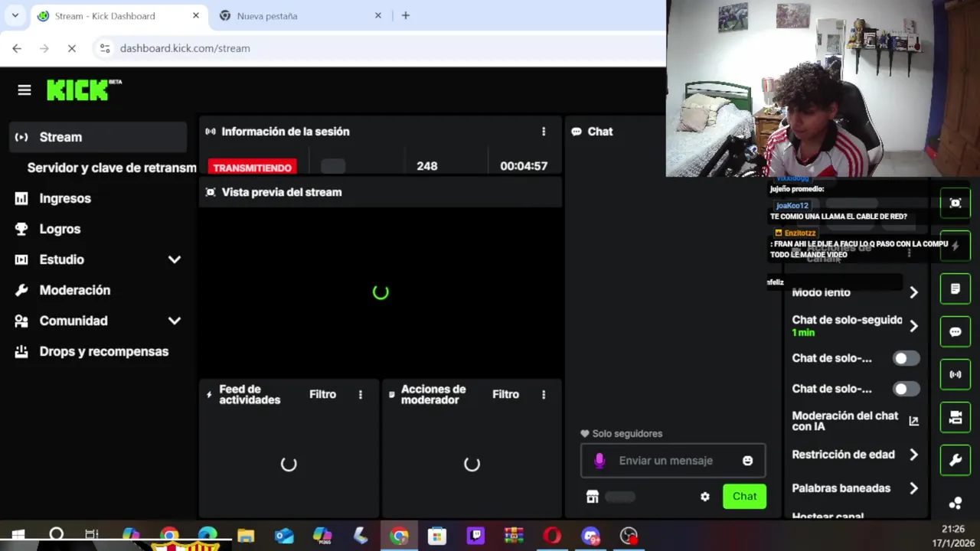Switch to the Nueva pestaña tab
980x551 pixels.
click(x=300, y=15)
